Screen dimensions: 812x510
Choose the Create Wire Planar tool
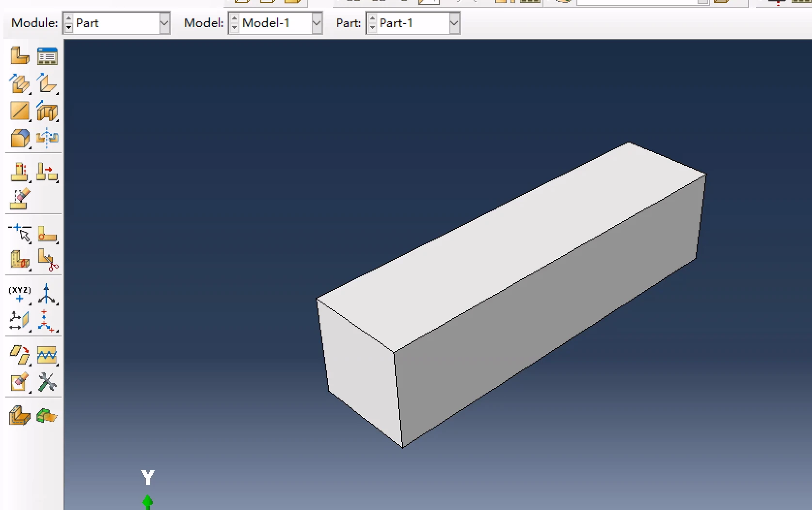click(x=20, y=111)
